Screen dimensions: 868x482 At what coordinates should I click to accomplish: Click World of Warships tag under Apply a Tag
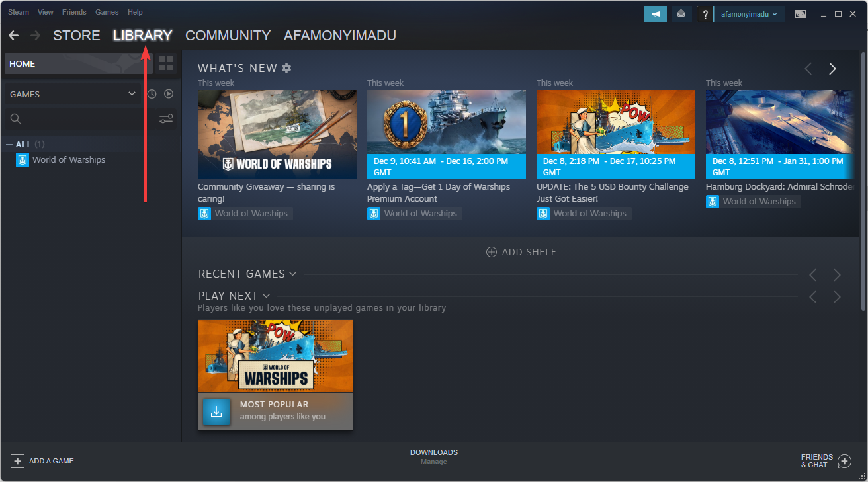[x=421, y=214]
